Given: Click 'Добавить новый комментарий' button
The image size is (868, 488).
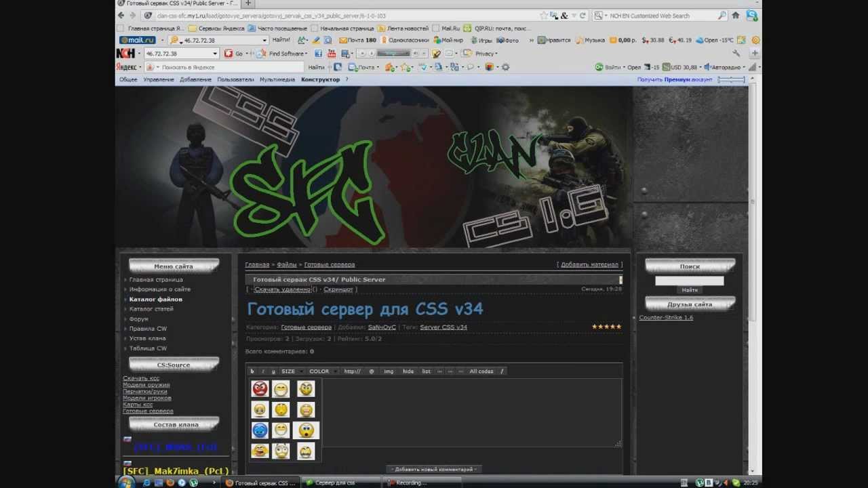Looking at the screenshot, I should 434,469.
